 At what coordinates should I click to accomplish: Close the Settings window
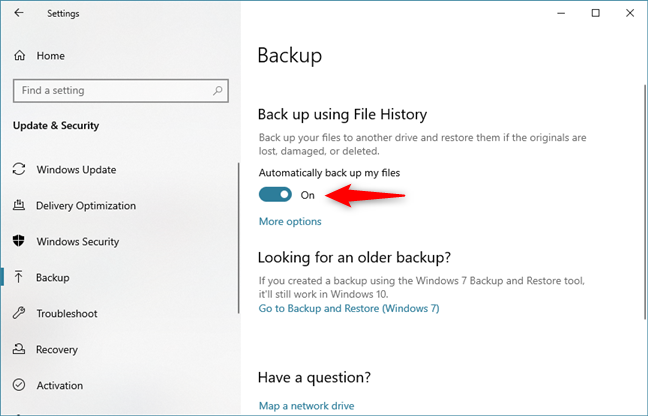(x=630, y=13)
